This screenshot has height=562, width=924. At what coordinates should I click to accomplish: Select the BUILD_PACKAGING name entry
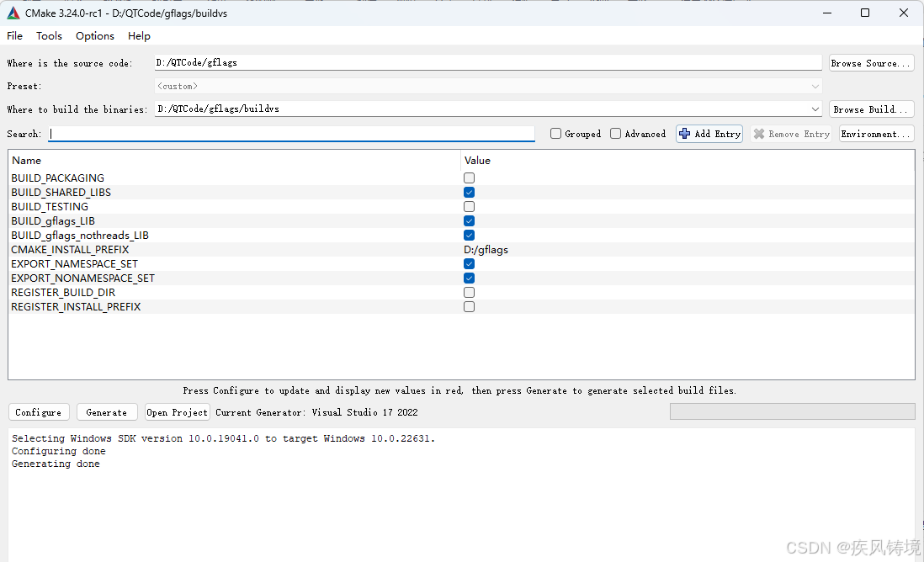(x=58, y=178)
